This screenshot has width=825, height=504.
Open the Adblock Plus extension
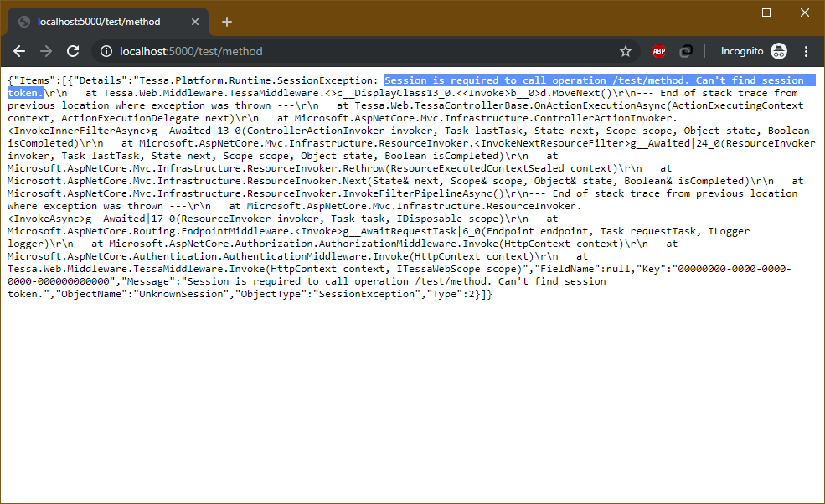659,51
